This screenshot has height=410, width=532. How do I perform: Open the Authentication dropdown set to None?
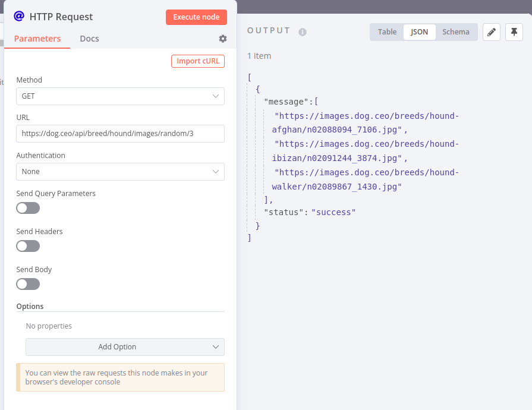pyautogui.click(x=120, y=171)
